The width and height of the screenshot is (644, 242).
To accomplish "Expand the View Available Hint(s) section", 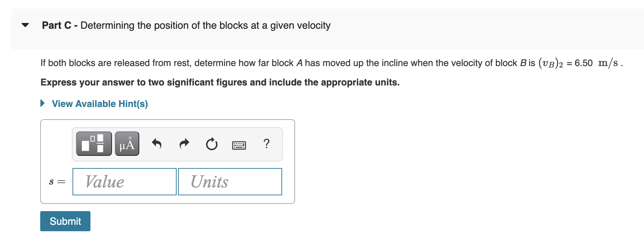I will tap(100, 104).
